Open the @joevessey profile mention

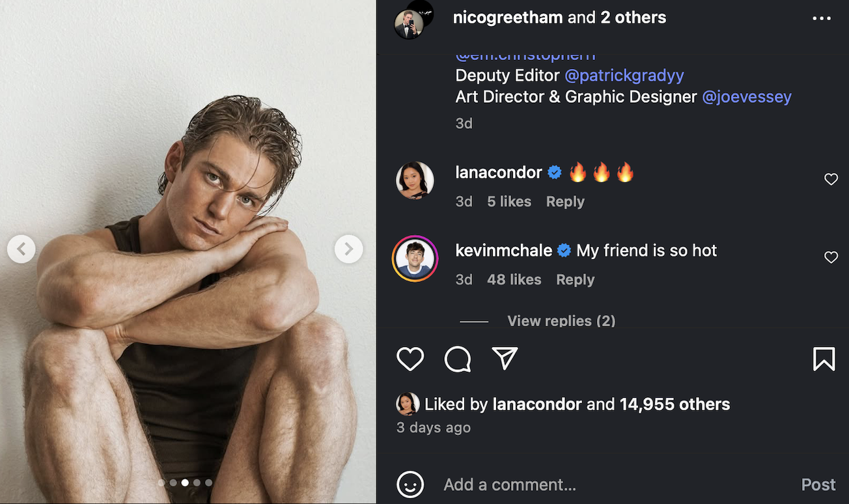tap(746, 97)
